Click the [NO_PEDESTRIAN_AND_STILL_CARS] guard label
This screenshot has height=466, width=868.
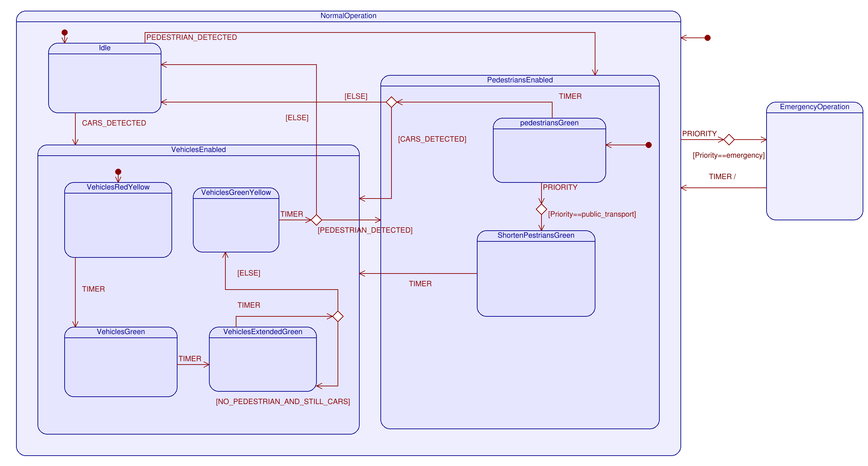pyautogui.click(x=283, y=402)
